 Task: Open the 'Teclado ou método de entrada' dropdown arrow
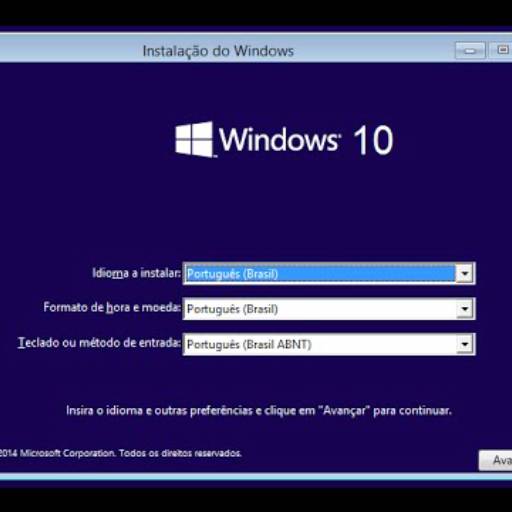(x=465, y=344)
